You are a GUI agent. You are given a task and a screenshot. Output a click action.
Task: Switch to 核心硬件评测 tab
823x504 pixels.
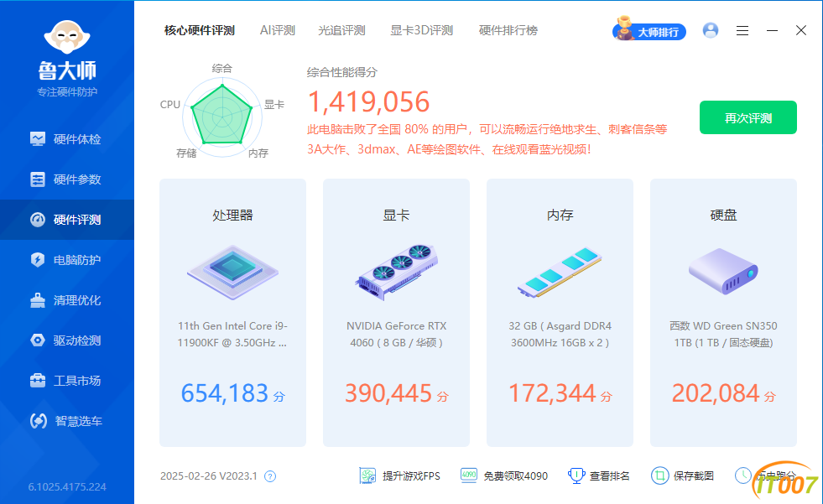200,30
